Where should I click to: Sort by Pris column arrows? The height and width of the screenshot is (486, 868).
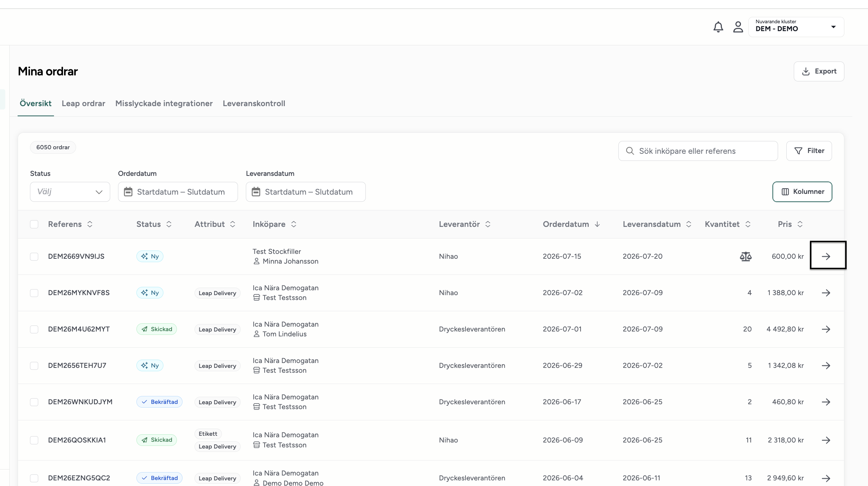pos(800,224)
